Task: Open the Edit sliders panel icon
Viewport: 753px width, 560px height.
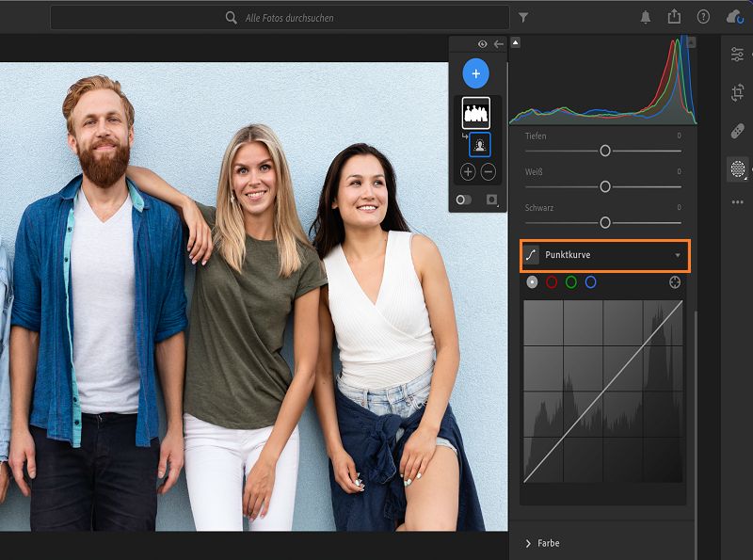Action: click(737, 55)
